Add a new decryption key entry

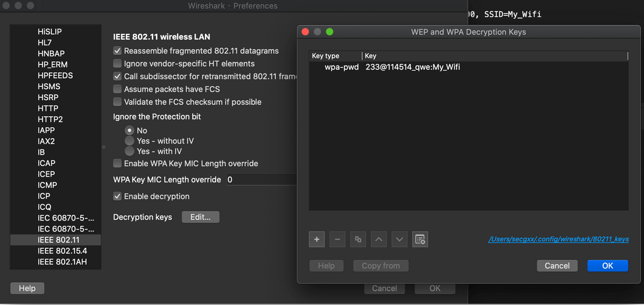tap(317, 239)
